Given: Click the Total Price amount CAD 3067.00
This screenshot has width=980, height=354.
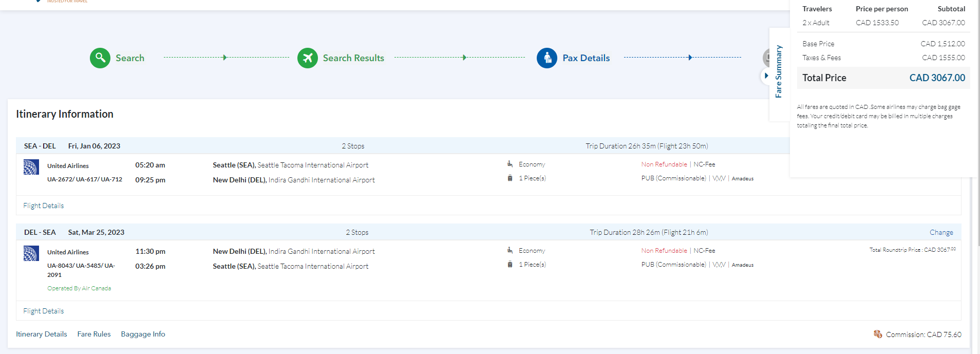Looking at the screenshot, I should click(x=937, y=78).
